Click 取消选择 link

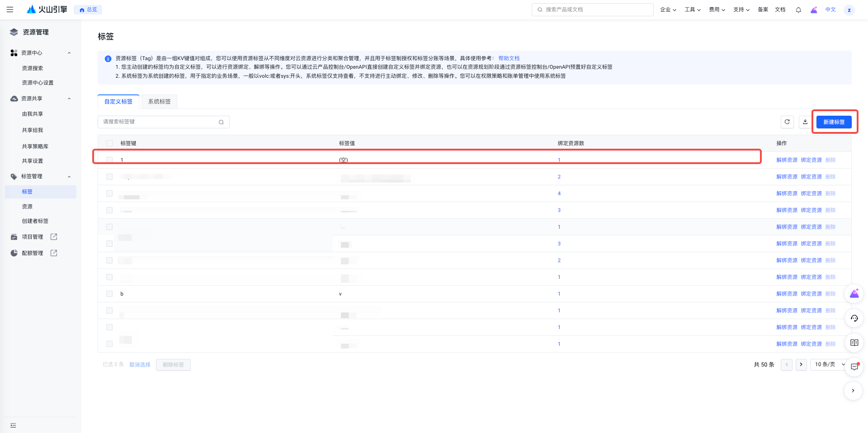tap(140, 365)
